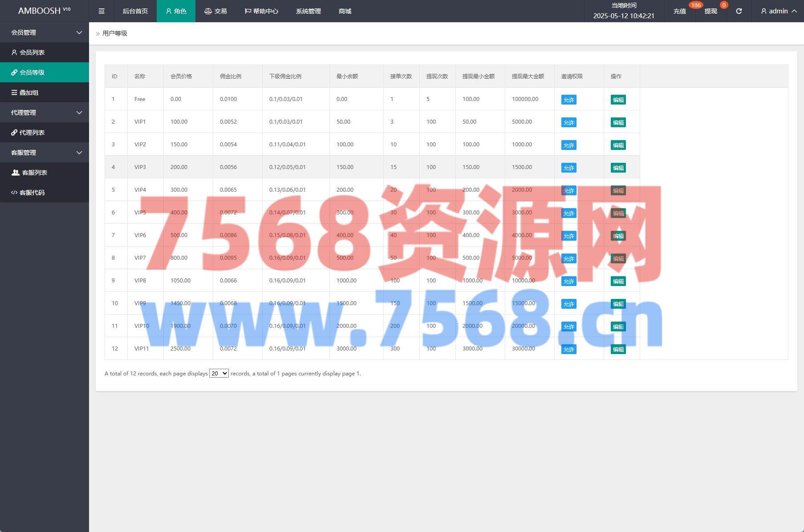Open 代理列表 agent list in sidebar
This screenshot has width=804, height=532.
coord(32,133)
